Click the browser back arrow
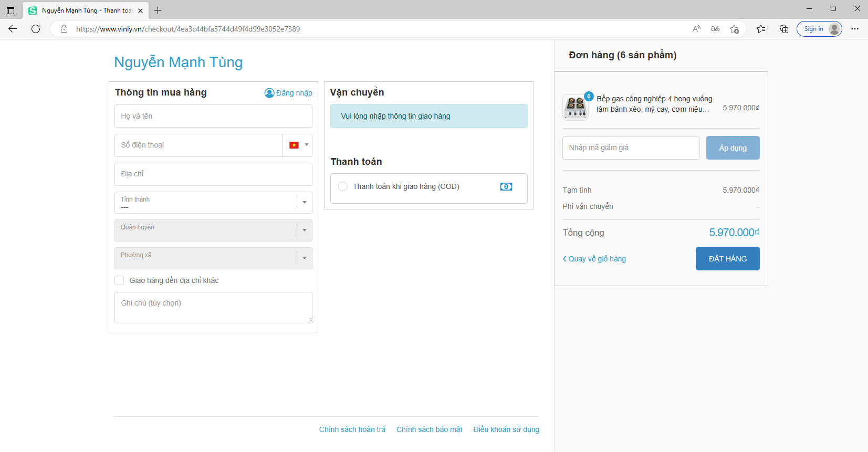Screen dimensions: 868x452 (13, 29)
